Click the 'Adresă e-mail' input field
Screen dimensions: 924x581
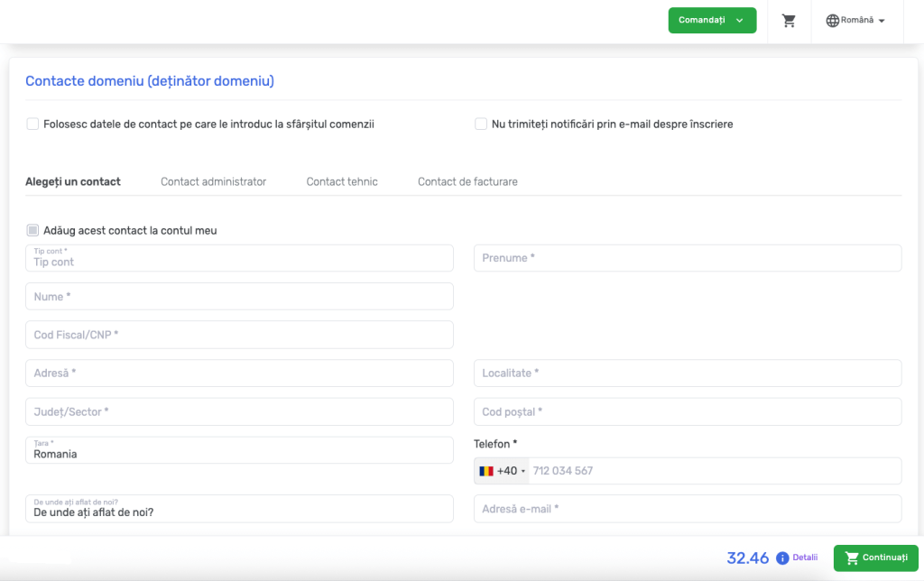(688, 508)
